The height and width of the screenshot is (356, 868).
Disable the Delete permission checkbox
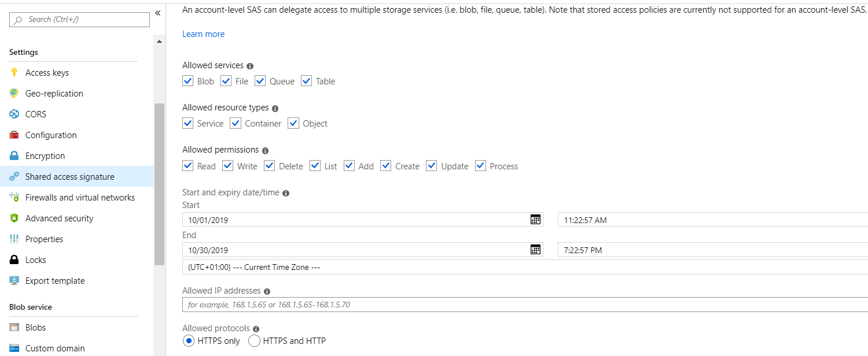click(270, 166)
